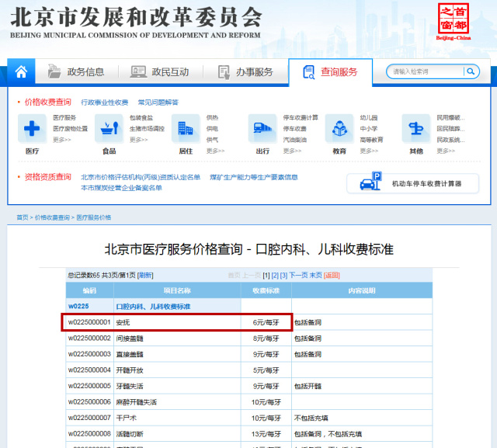Click the document search icon beside 查询服务

click(x=309, y=72)
